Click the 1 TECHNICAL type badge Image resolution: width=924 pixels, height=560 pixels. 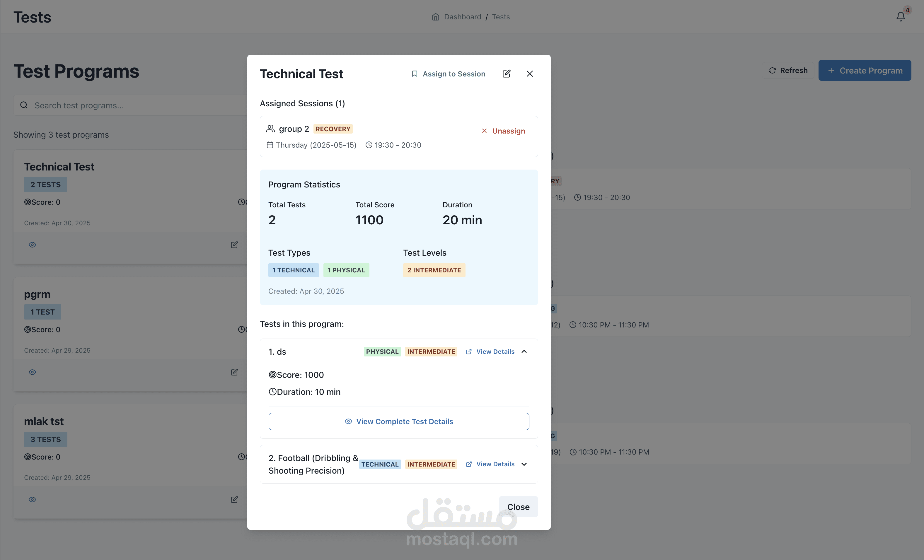(x=293, y=270)
